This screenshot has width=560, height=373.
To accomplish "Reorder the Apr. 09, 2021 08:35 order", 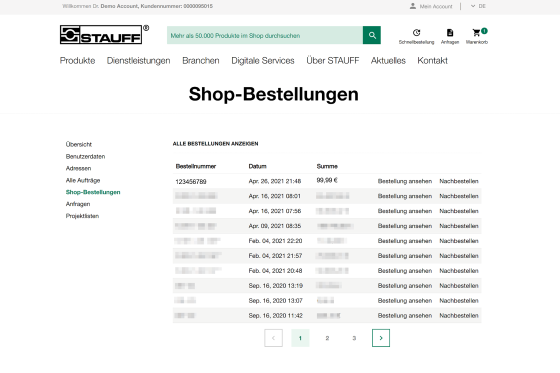I will pyautogui.click(x=459, y=226).
